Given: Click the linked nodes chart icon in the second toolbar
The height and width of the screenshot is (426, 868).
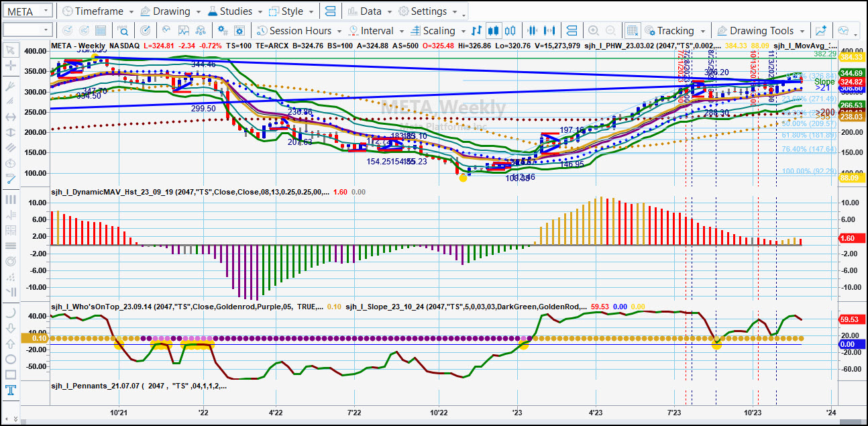Looking at the screenshot, I should (x=201, y=31).
